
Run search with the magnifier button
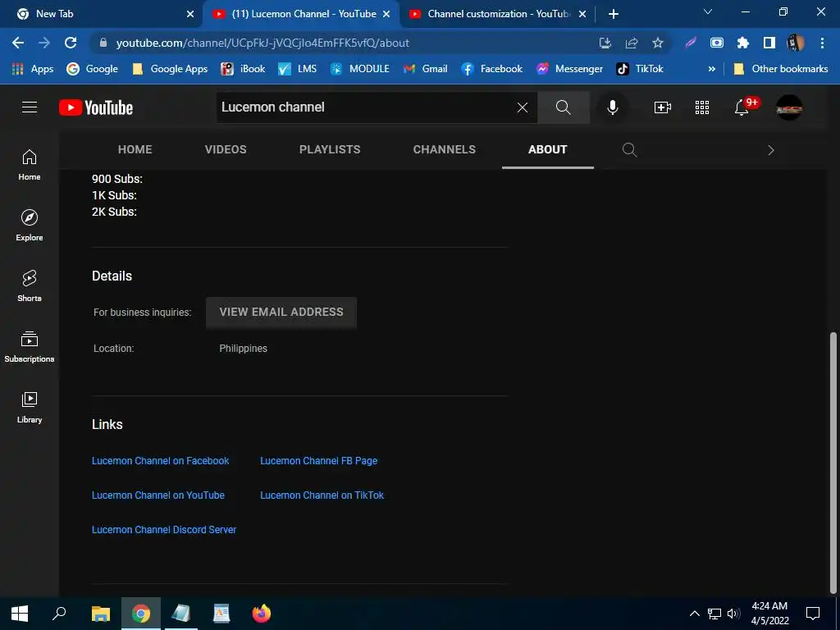563,107
